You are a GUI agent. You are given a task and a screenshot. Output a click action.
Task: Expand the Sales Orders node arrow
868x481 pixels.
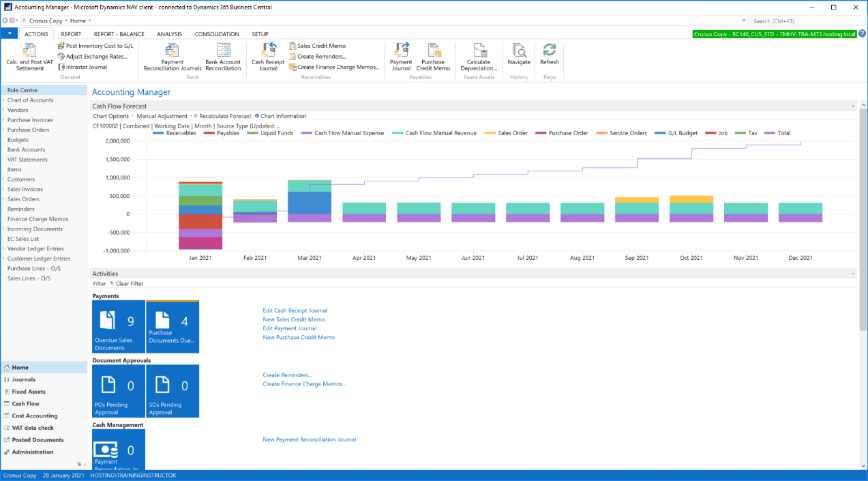(x=3, y=199)
